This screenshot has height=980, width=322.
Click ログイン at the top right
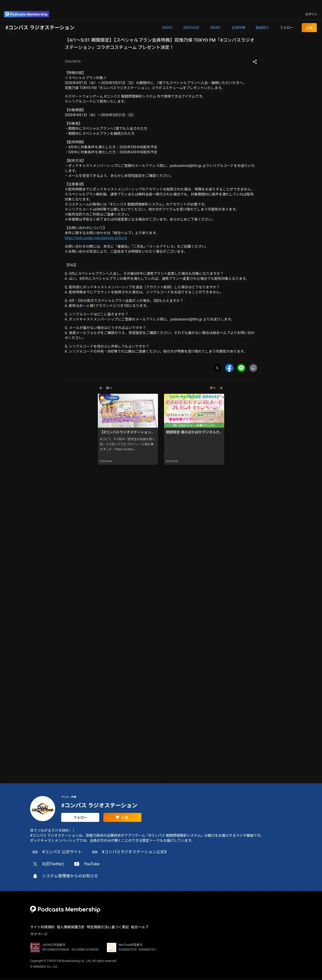311,14
